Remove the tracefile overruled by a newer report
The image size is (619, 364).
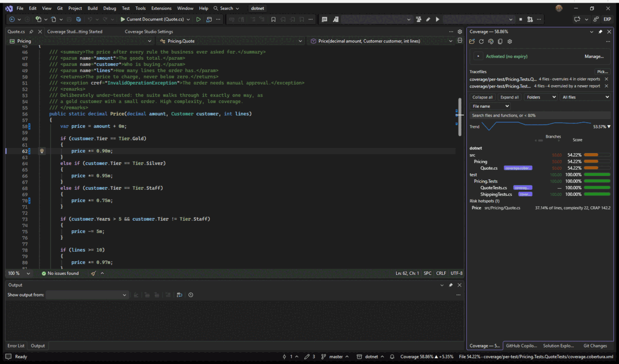point(606,86)
